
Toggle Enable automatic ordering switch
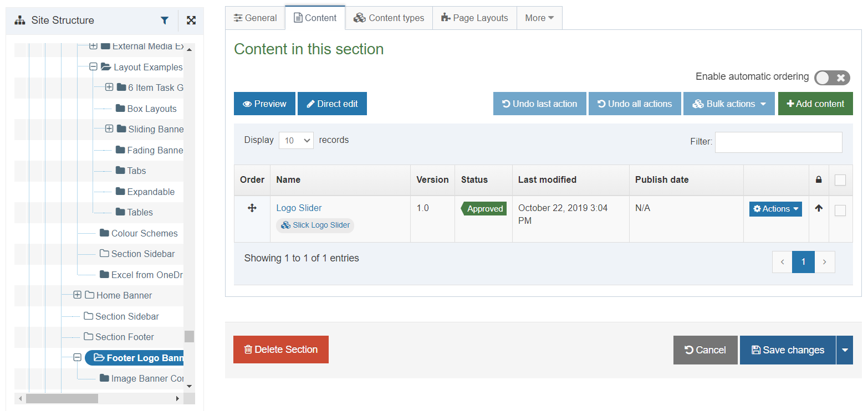[831, 78]
